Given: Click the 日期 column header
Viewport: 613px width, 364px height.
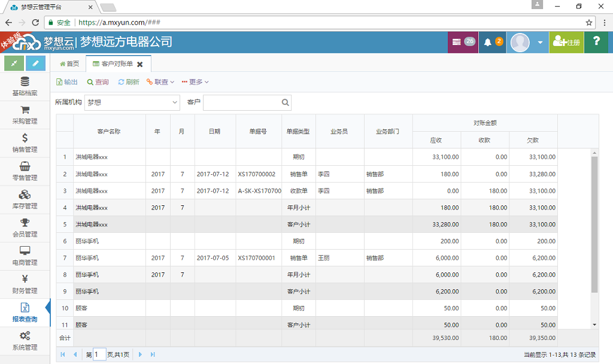Looking at the screenshot, I should pos(215,131).
